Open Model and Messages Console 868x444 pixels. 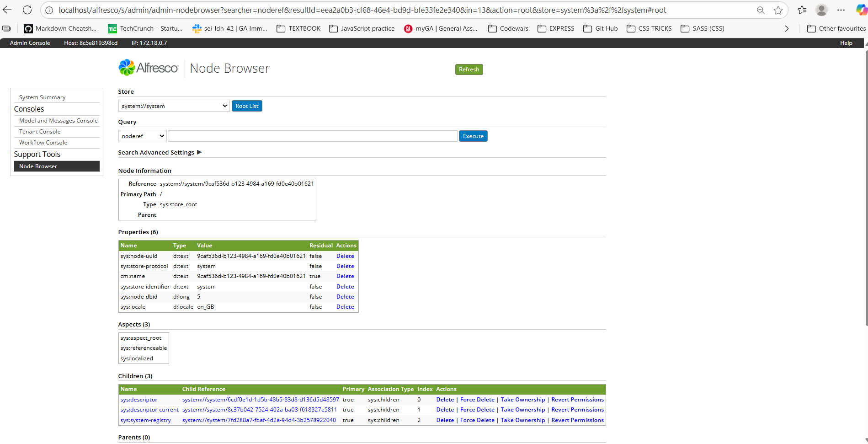59,121
